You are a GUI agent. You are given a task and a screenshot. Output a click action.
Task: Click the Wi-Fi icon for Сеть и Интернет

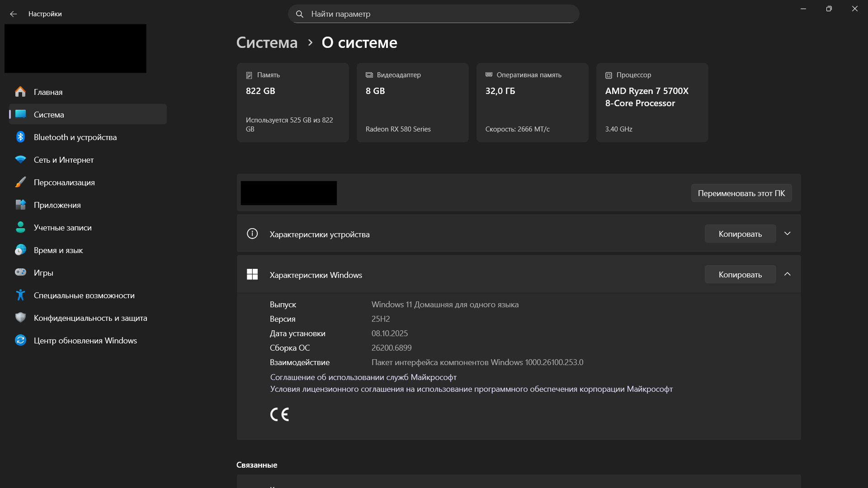[20, 160]
